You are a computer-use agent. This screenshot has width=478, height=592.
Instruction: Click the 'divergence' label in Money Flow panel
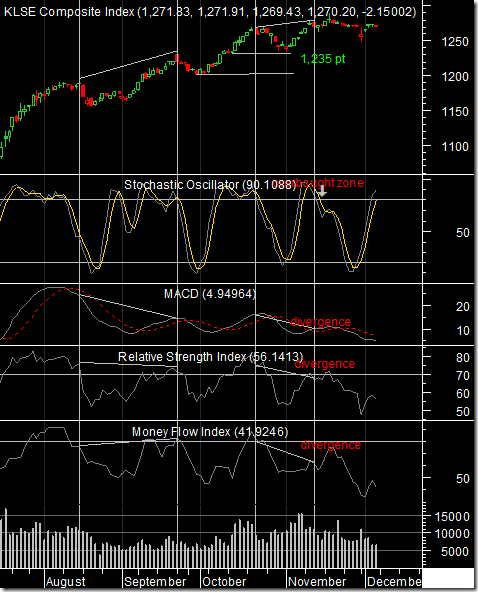click(330, 445)
